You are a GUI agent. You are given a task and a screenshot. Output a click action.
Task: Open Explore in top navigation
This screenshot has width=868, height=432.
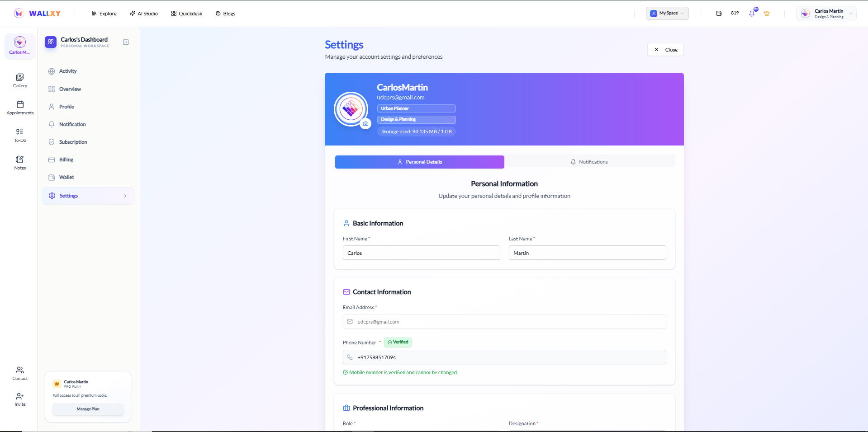coord(104,14)
